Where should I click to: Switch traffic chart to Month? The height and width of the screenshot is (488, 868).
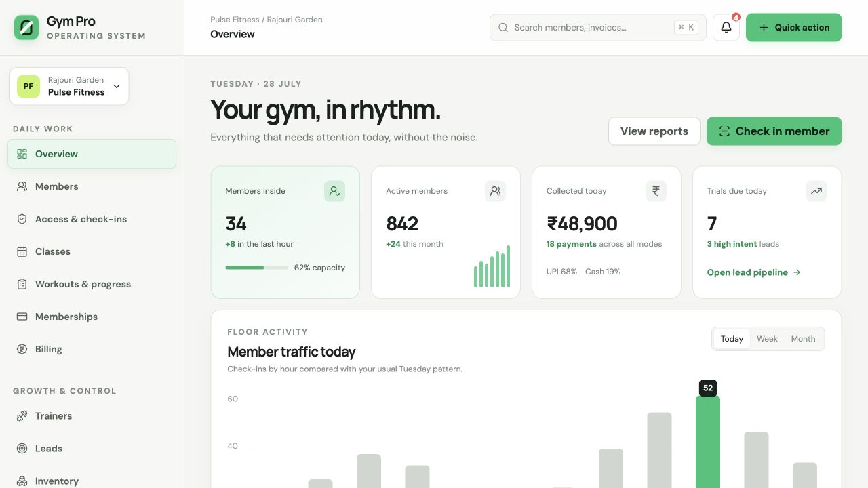tap(803, 339)
